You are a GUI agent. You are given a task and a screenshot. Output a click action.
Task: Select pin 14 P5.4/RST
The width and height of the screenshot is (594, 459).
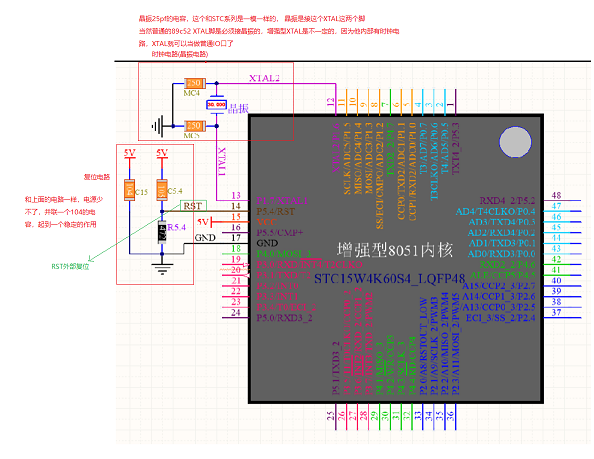click(x=275, y=211)
